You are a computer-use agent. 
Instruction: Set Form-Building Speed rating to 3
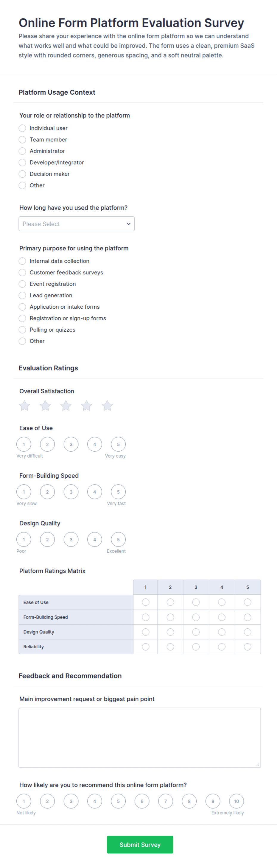coord(71,492)
